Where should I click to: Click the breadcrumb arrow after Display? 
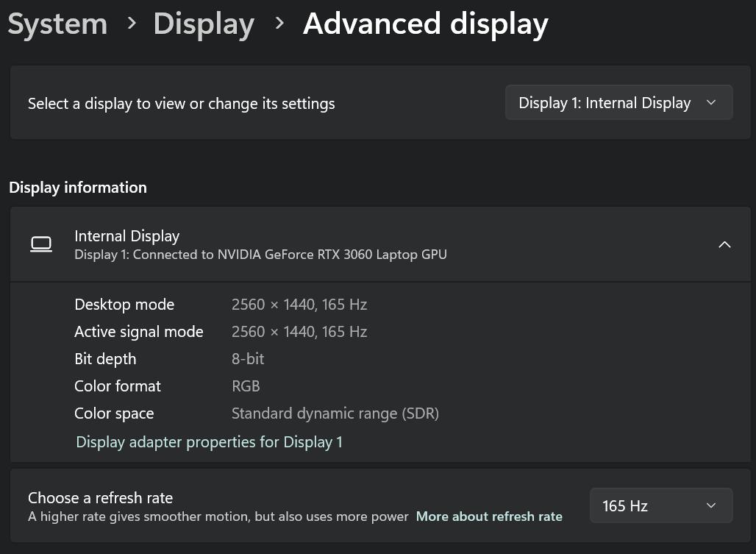click(x=279, y=24)
